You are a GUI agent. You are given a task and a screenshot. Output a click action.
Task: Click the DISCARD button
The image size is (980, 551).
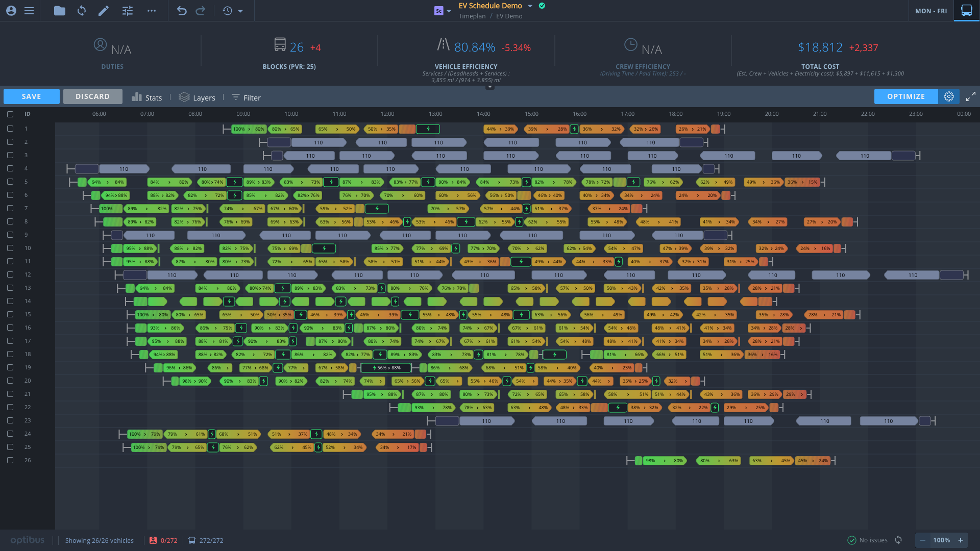[x=92, y=96]
